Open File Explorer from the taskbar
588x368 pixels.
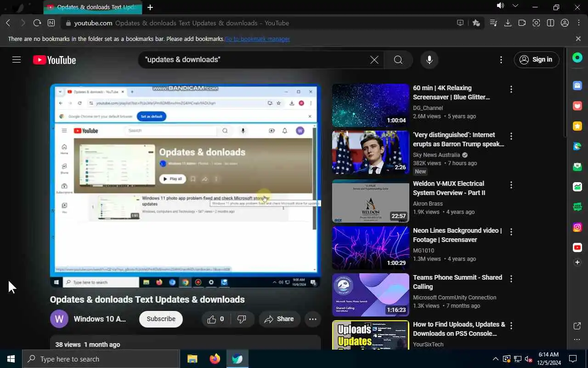(192, 359)
